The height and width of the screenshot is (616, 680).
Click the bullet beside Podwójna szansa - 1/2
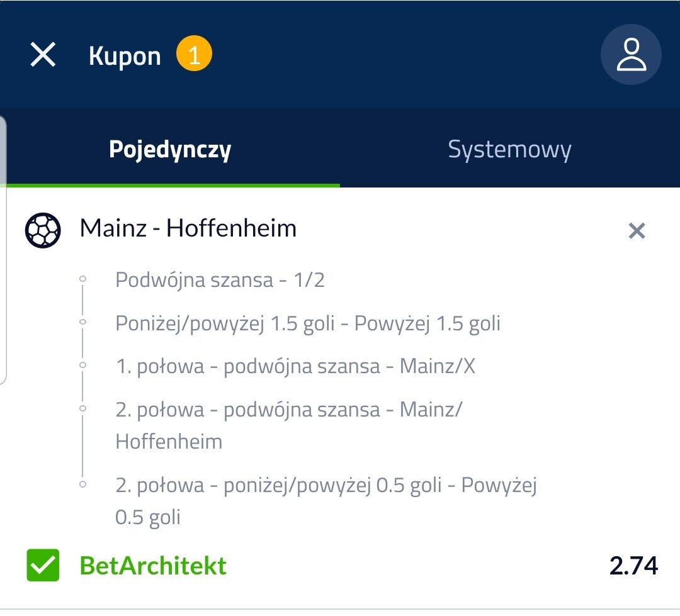pos(82,279)
